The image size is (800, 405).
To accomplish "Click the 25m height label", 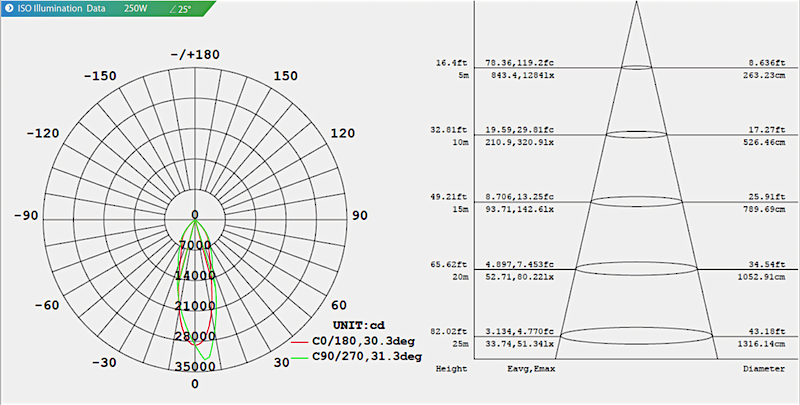I will coord(460,344).
